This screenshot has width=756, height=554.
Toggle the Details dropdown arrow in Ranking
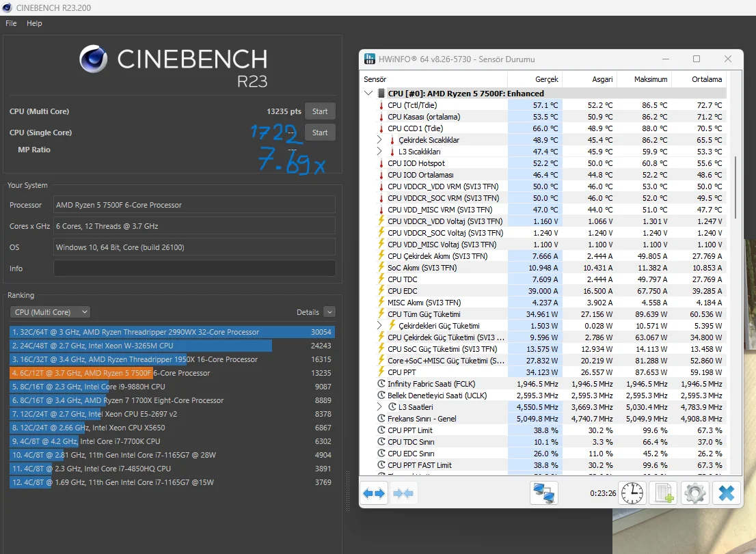[329, 312]
